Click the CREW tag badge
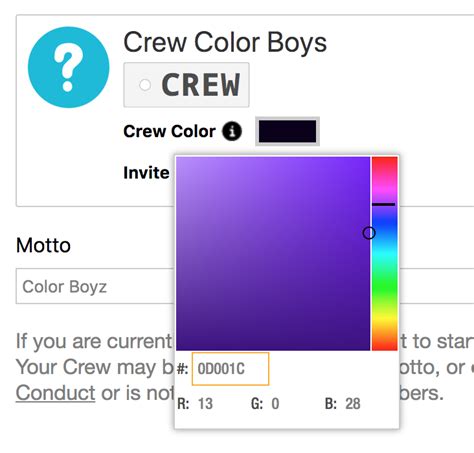The image size is (474, 453). click(186, 85)
